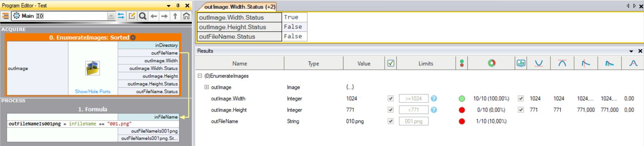Open the Results panel options menu arrow
Screen dimensions: 644x146
tap(631, 51)
